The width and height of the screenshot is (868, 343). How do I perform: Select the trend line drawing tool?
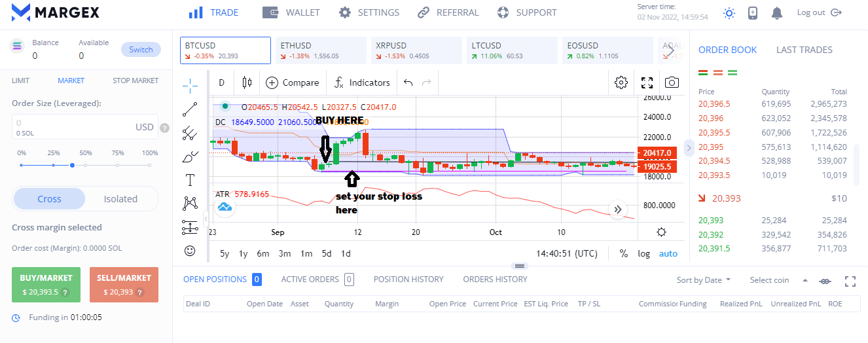click(190, 109)
